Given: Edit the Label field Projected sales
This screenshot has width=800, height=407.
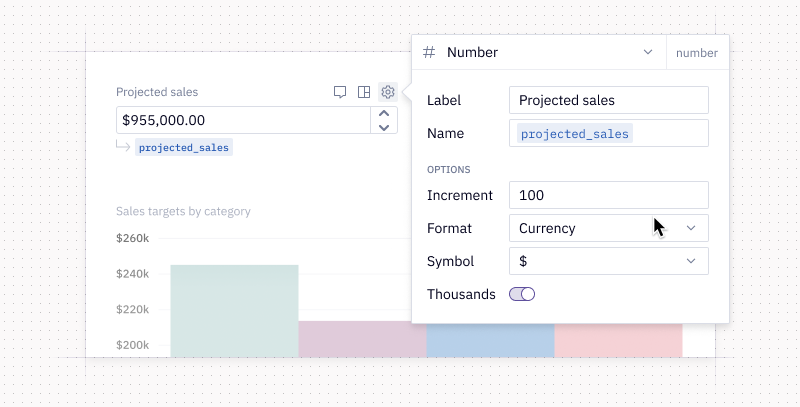Looking at the screenshot, I should click(x=609, y=100).
